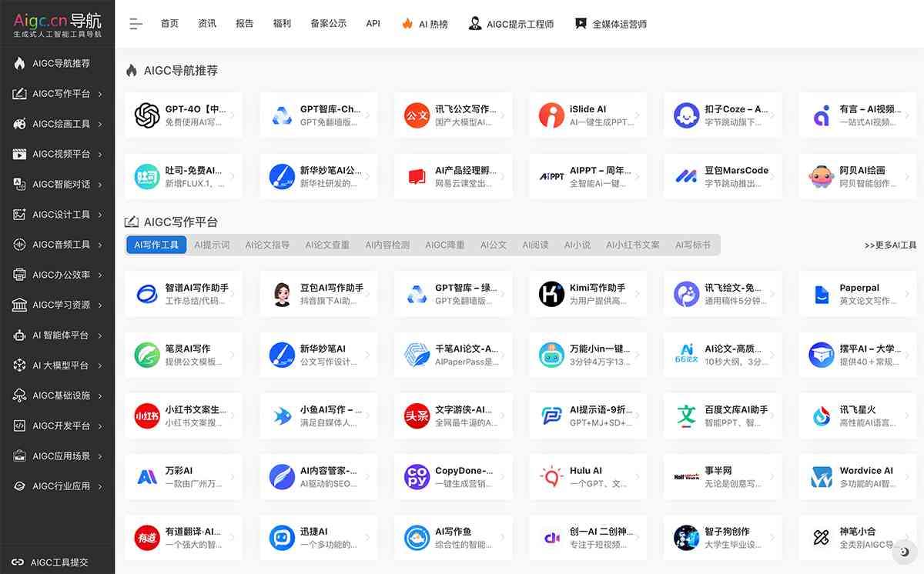Expand AIGC绘画工具 sidebar menu
Viewport: 924px width, 574px height.
tap(57, 124)
